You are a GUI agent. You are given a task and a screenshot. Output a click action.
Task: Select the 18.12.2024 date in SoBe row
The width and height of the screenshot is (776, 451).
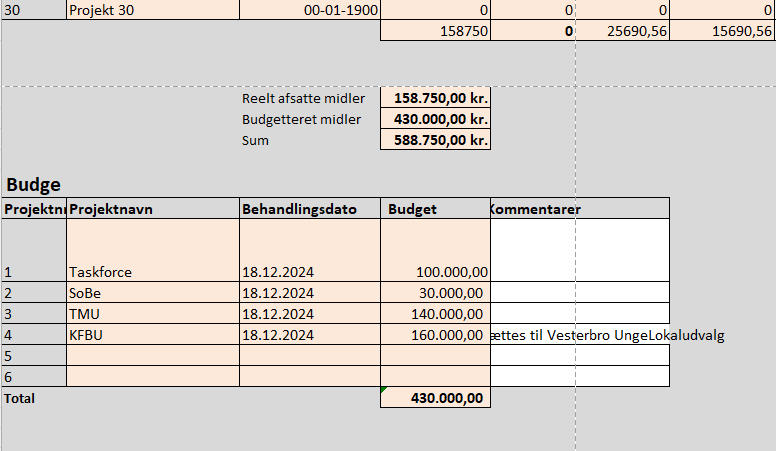pyautogui.click(x=310, y=293)
